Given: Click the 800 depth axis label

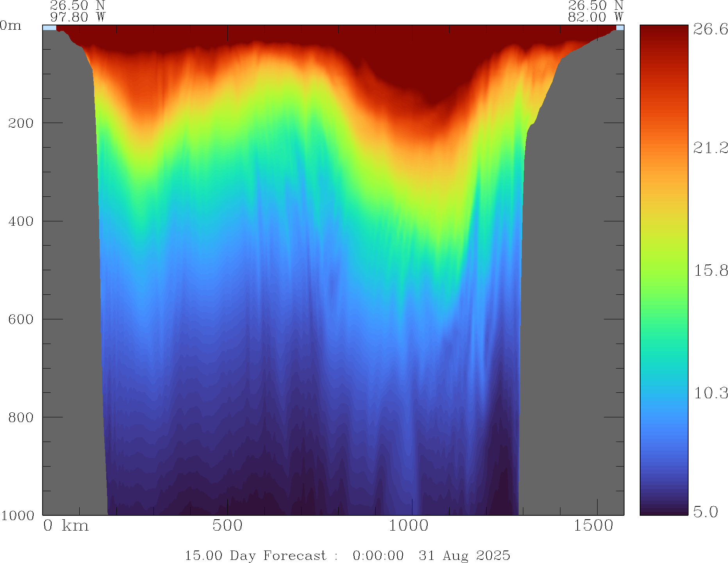Looking at the screenshot, I should [x=20, y=417].
